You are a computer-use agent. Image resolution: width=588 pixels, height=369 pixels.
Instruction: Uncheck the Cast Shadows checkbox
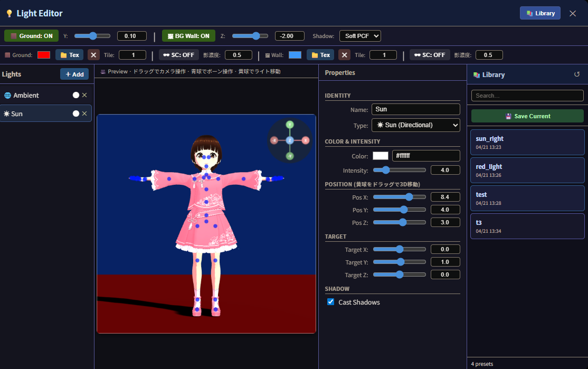pos(331,302)
